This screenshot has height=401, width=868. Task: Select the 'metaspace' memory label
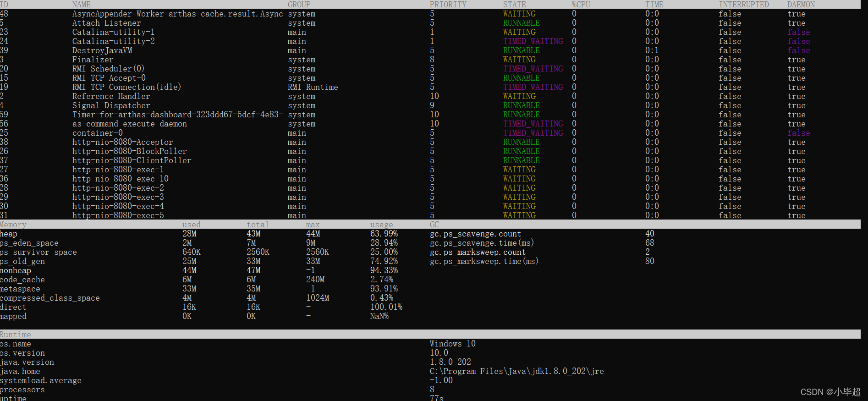tap(20, 289)
